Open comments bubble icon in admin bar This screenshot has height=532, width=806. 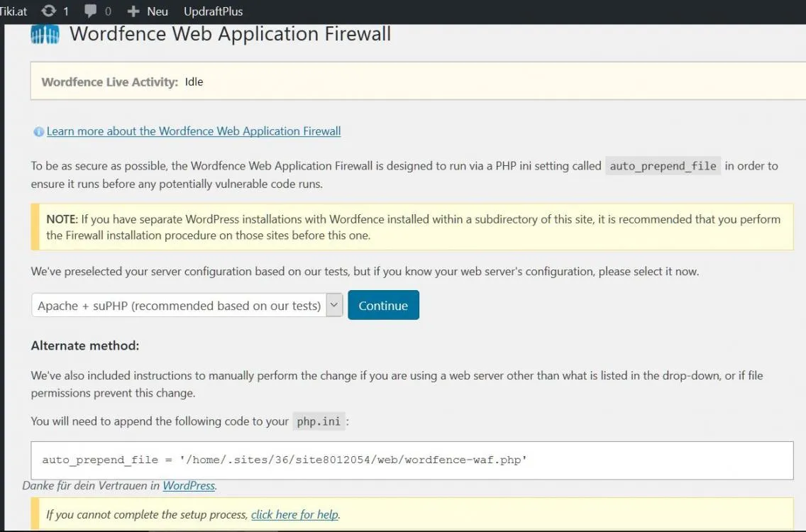[91, 11]
